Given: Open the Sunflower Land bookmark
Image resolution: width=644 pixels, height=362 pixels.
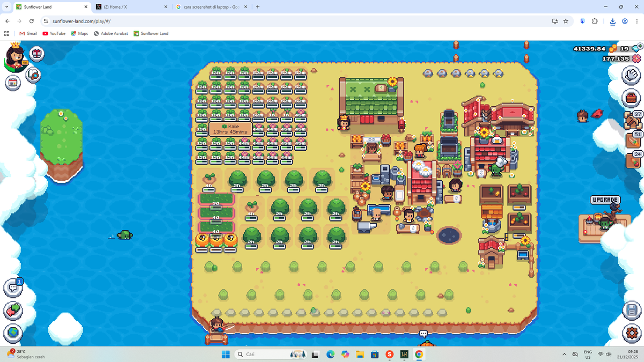Looking at the screenshot, I should [x=151, y=33].
